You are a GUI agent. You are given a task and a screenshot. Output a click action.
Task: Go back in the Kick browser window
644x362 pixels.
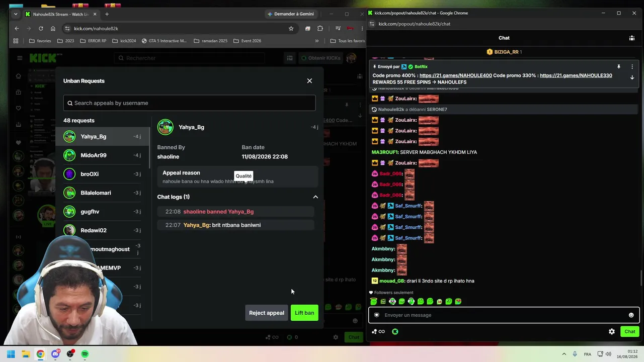[x=17, y=29]
